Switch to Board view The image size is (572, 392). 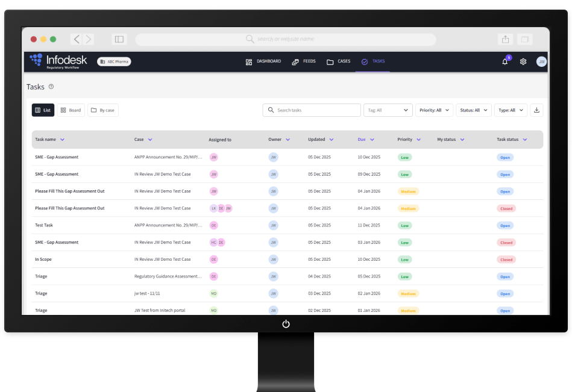point(71,110)
